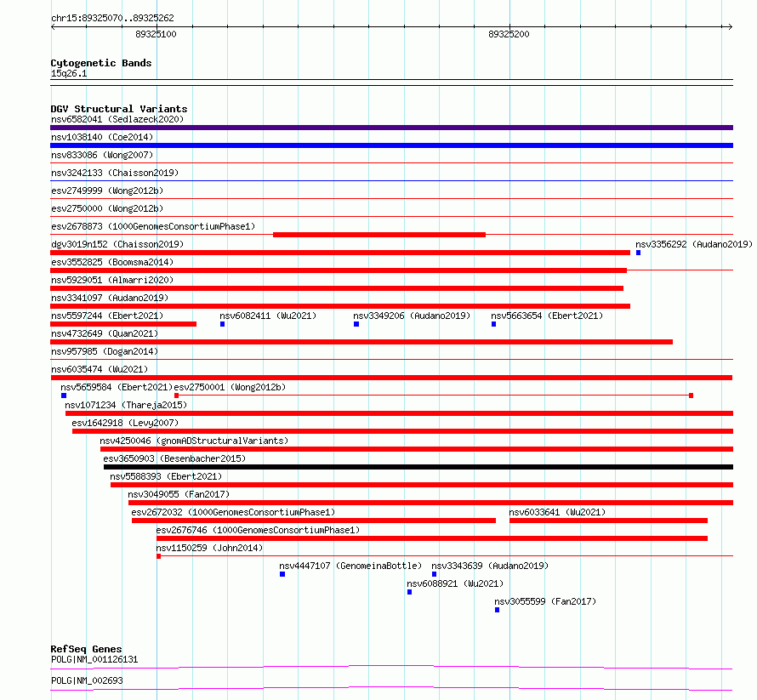Viewport: 757px width, 700px height.
Task: Select esv3552825 (Boomsma2014) label
Action: click(112, 262)
